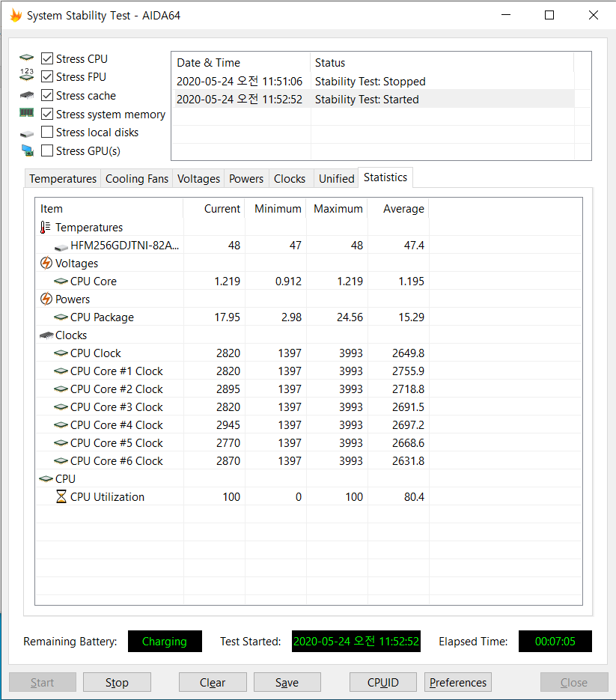Open the Powers tab
The width and height of the screenshot is (616, 700).
click(246, 179)
